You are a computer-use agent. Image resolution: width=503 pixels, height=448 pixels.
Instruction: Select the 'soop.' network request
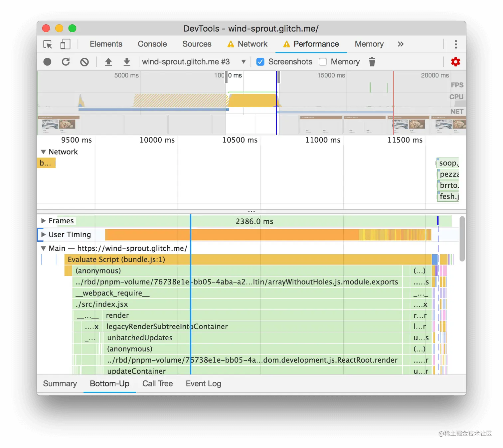pyautogui.click(x=448, y=163)
